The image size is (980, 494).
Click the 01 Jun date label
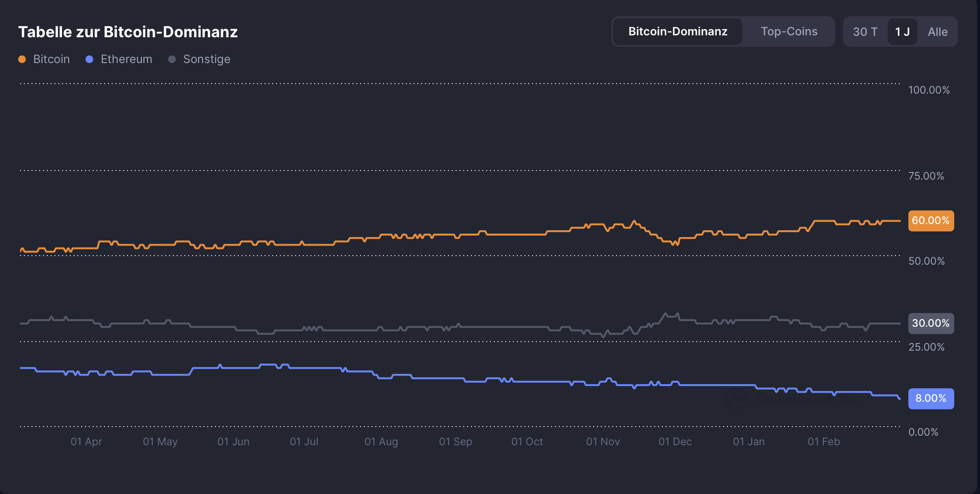[x=234, y=442]
